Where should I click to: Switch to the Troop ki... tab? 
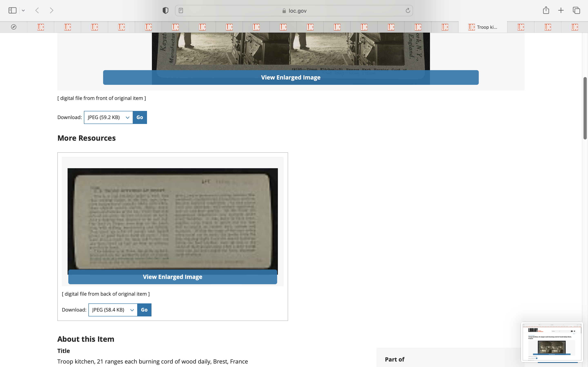(483, 27)
